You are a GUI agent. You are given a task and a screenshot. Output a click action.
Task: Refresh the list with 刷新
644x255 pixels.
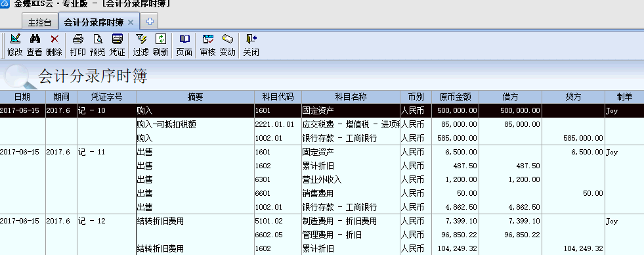click(x=161, y=39)
